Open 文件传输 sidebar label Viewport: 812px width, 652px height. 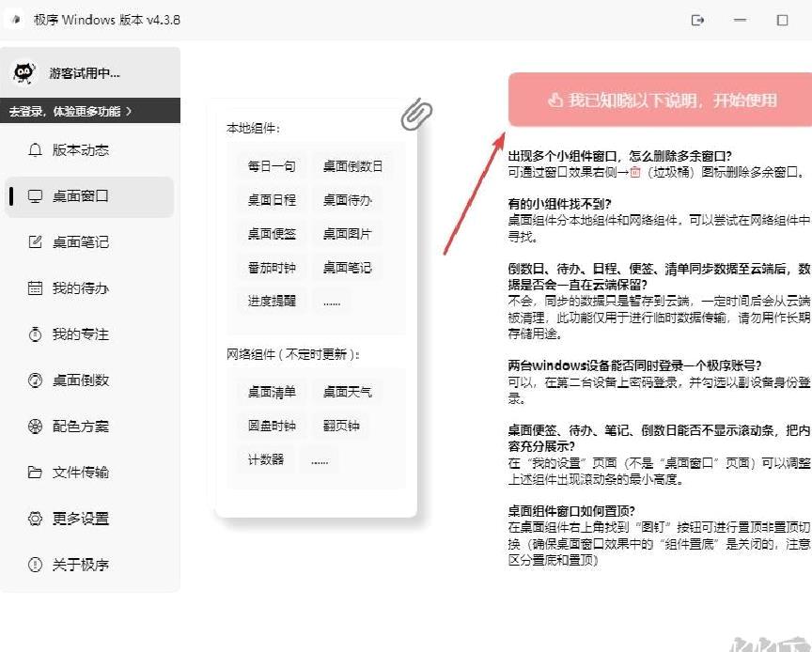coord(80,473)
